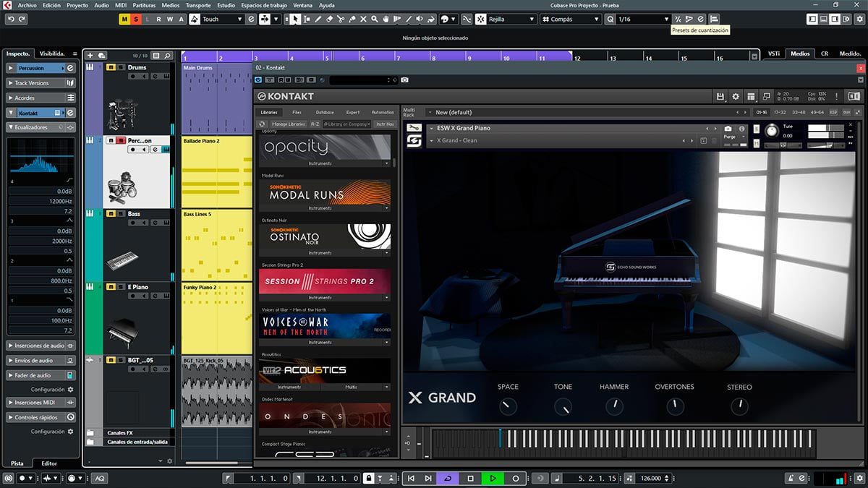Click the info icon on X Grand Piano
868x488 pixels.
point(741,129)
